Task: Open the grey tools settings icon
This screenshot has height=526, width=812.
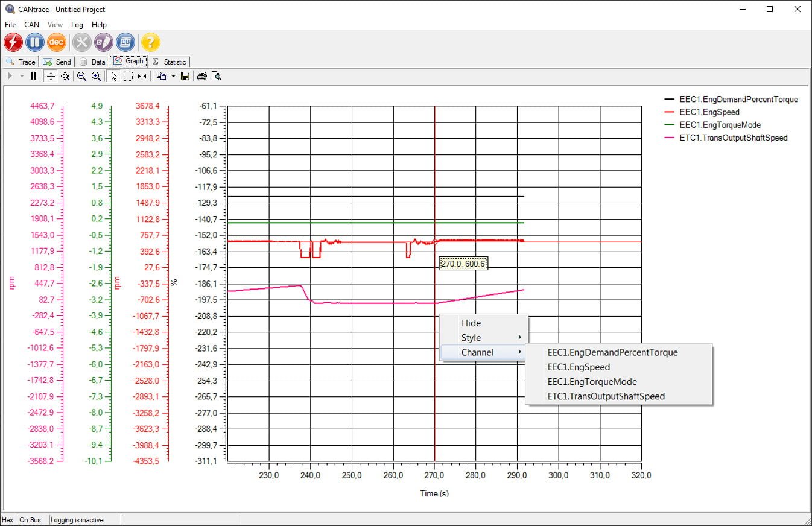Action: (x=82, y=42)
